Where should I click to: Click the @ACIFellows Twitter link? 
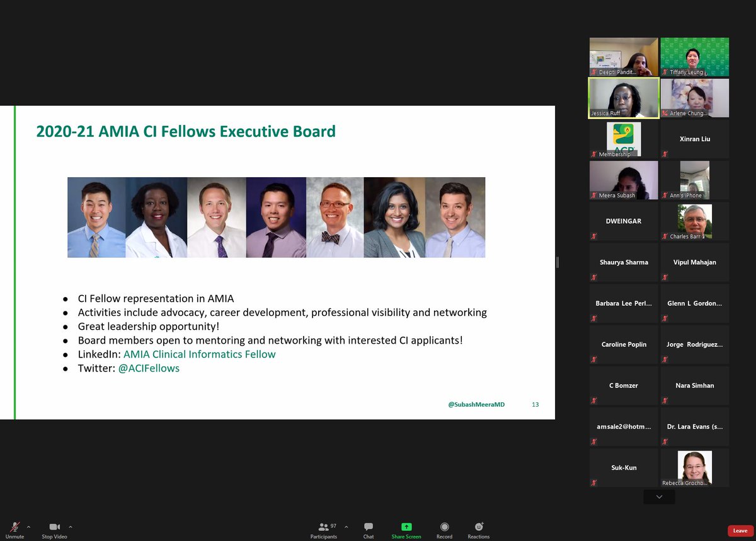click(149, 368)
